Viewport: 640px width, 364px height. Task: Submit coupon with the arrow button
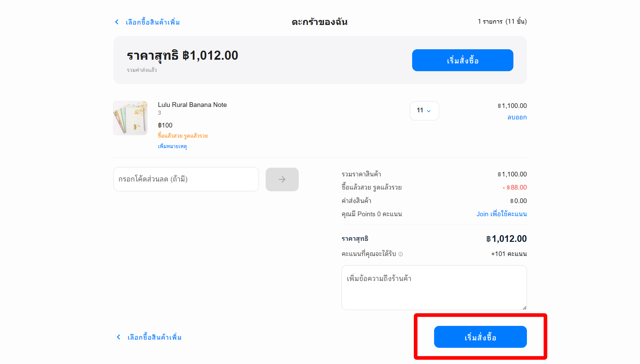tap(282, 179)
